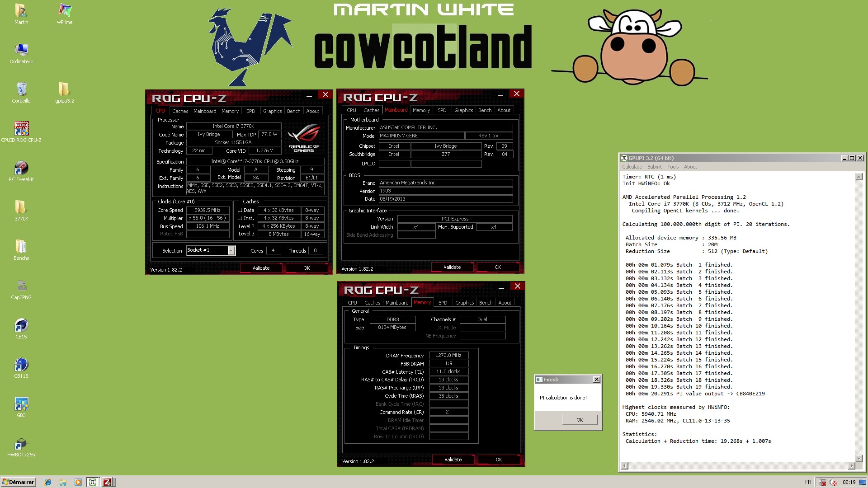This screenshot has width=868, height=488.
Task: Launch the HWBOTx265 shortcut
Action: point(21,446)
